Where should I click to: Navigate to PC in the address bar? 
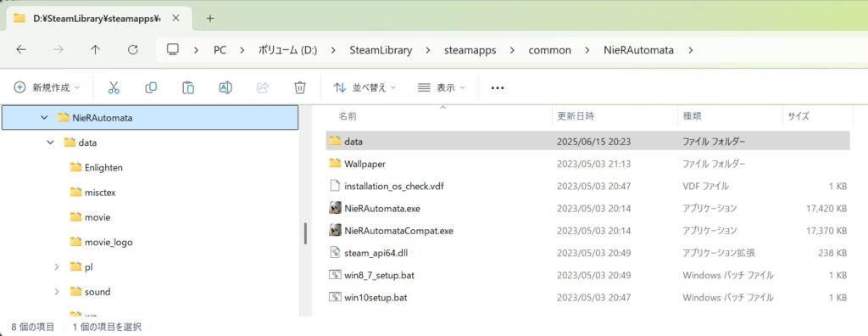coord(220,50)
